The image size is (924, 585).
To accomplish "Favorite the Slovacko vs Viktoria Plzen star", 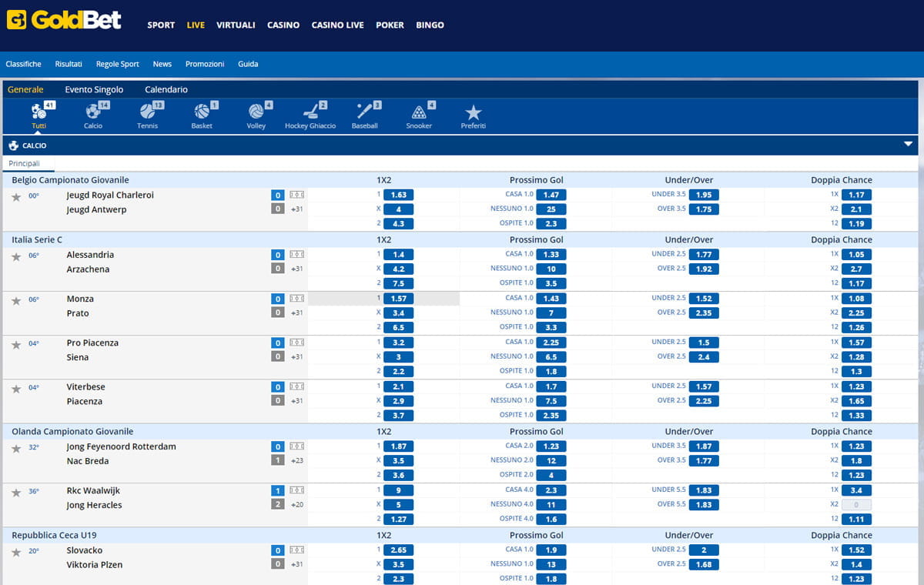I will [x=16, y=552].
